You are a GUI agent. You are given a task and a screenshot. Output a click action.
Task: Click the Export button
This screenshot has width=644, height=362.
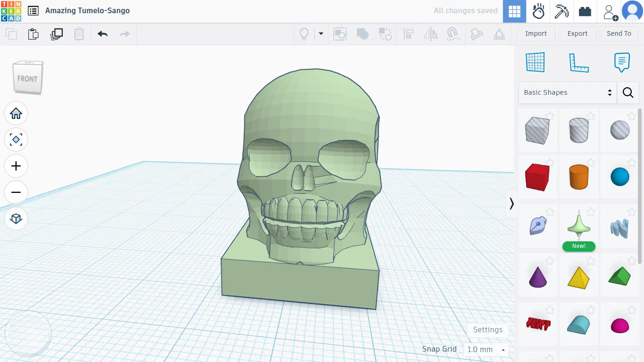(577, 33)
